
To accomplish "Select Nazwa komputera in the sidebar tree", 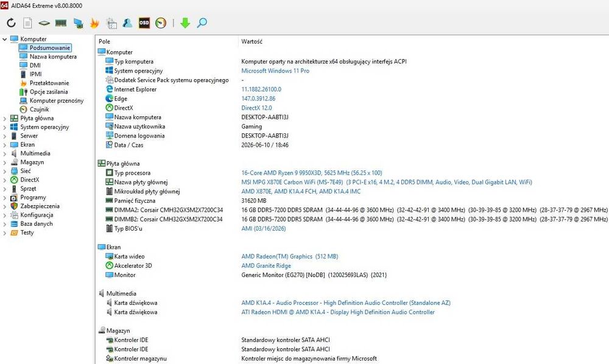I will 53,57.
